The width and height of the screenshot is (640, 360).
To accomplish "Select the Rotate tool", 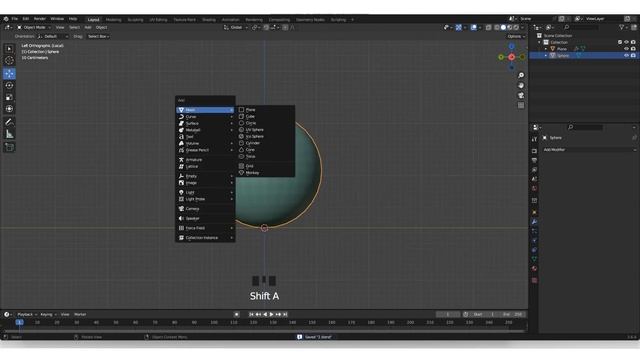I will coord(9,85).
